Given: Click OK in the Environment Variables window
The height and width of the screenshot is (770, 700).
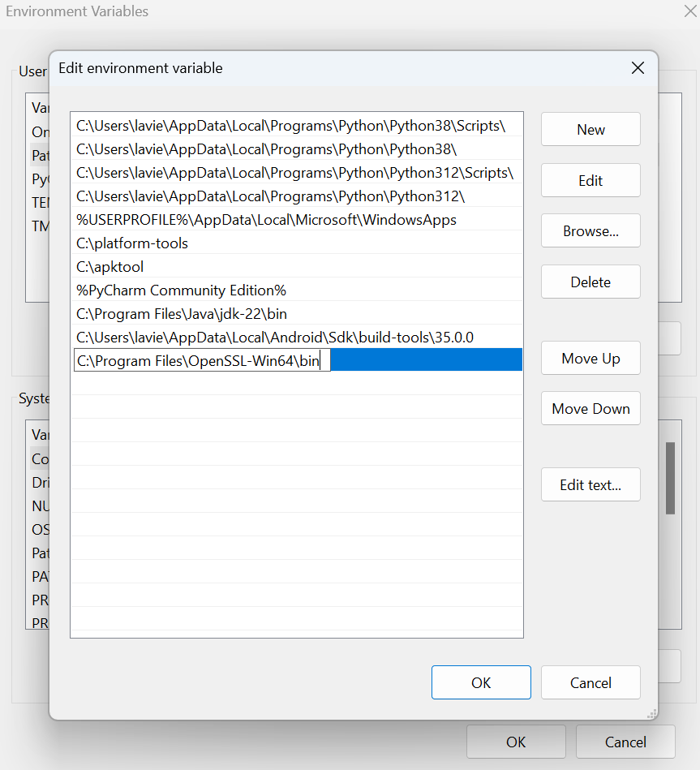Looking at the screenshot, I should 516,742.
